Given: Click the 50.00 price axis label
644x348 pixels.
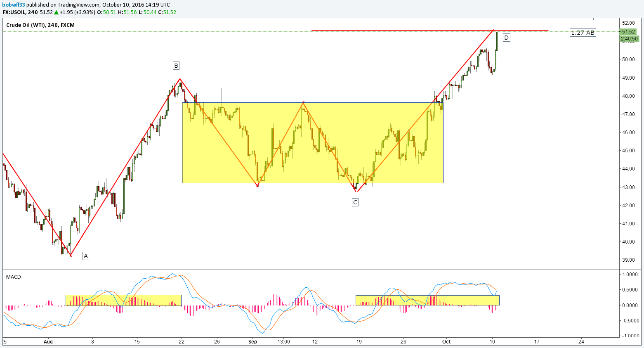Looking at the screenshot, I should tap(629, 59).
